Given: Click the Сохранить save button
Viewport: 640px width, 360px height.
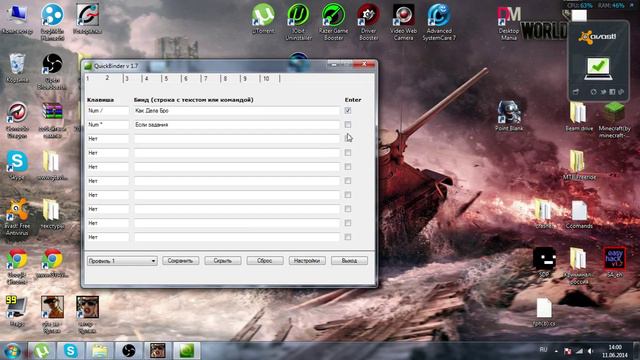Looking at the screenshot, I should point(180,261).
